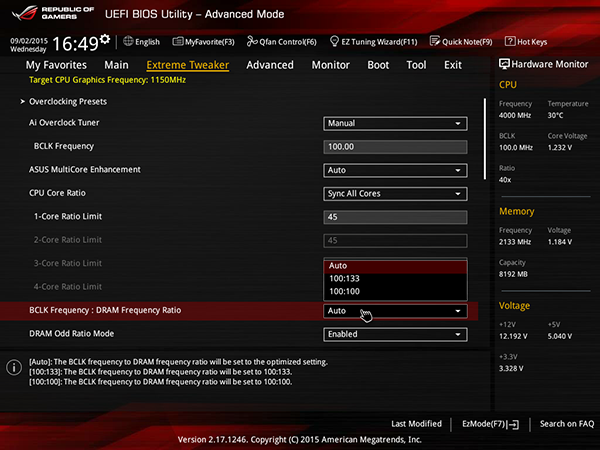The width and height of the screenshot is (600, 450).
Task: Open the BCLK:DRAM Frequency Ratio dropdown
Action: tap(395, 311)
